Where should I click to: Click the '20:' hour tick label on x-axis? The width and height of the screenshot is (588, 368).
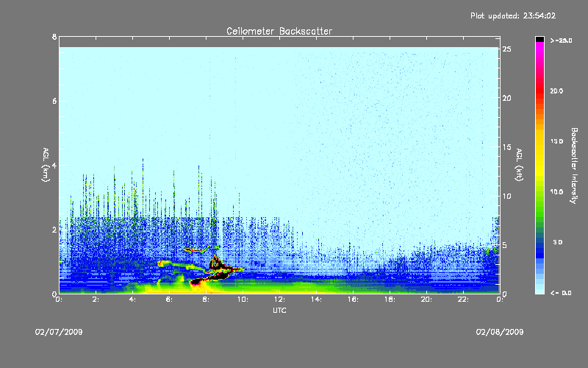point(426,300)
